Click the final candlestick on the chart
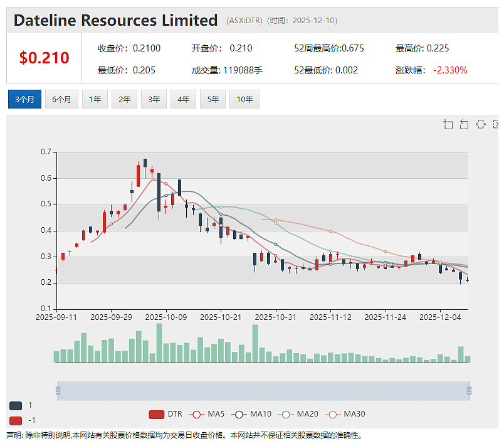This screenshot has width=504, height=441. coord(468,280)
